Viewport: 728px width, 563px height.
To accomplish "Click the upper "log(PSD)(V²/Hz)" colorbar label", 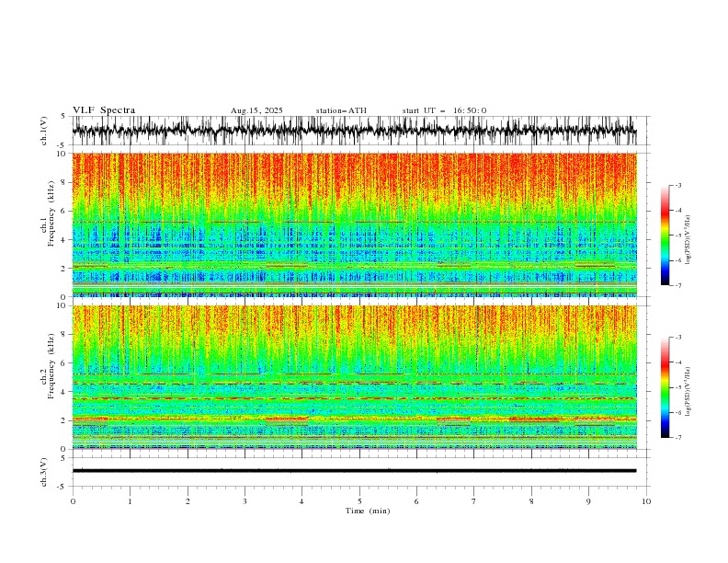I will tap(688, 240).
